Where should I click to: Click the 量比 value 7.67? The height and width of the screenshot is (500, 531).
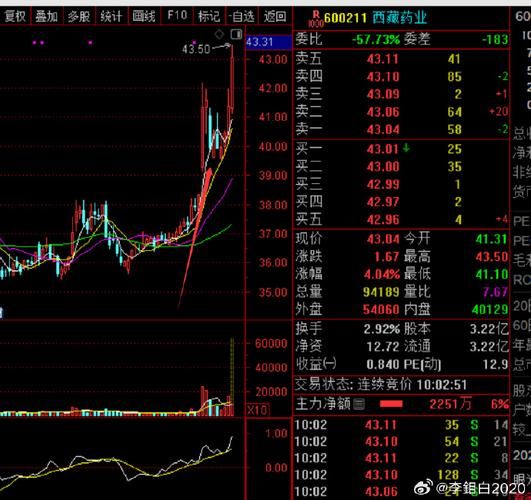tap(496, 292)
